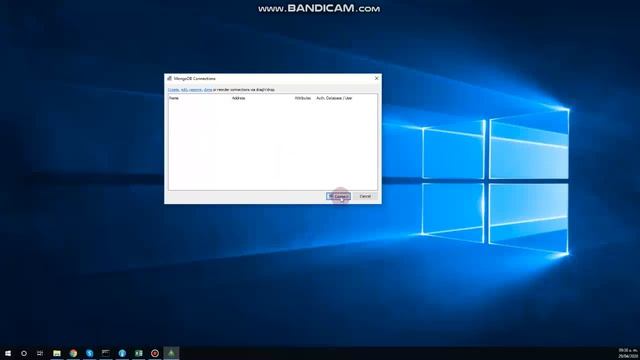This screenshot has height=360, width=640.
Task: Close the MongoDB Connections dialog
Action: tap(376, 78)
